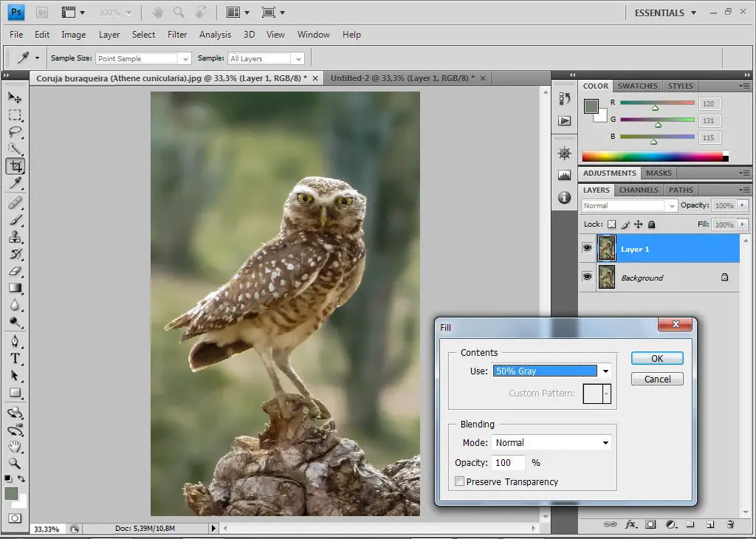
Task: Hide Layer 1 using eye icon
Action: [587, 249]
